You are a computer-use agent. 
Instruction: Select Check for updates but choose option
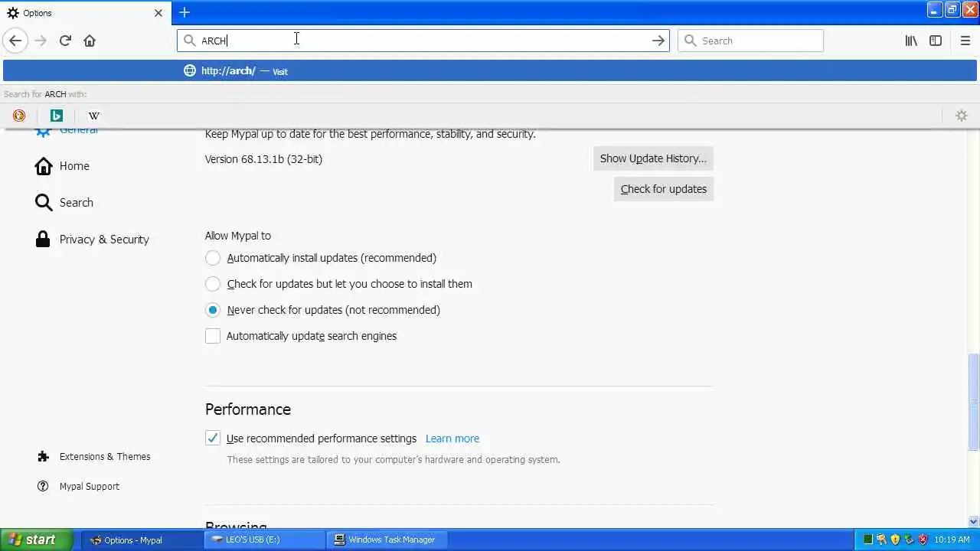(x=213, y=284)
